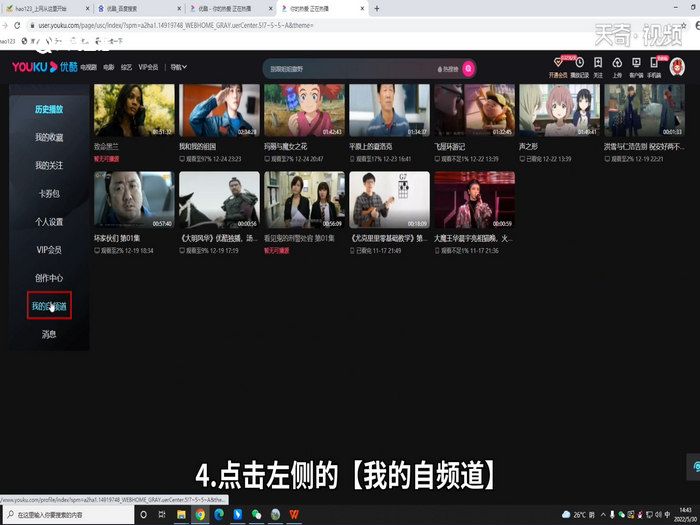This screenshot has width=700, height=525.
Task: Open WeChat in the taskbar
Action: 256,514
